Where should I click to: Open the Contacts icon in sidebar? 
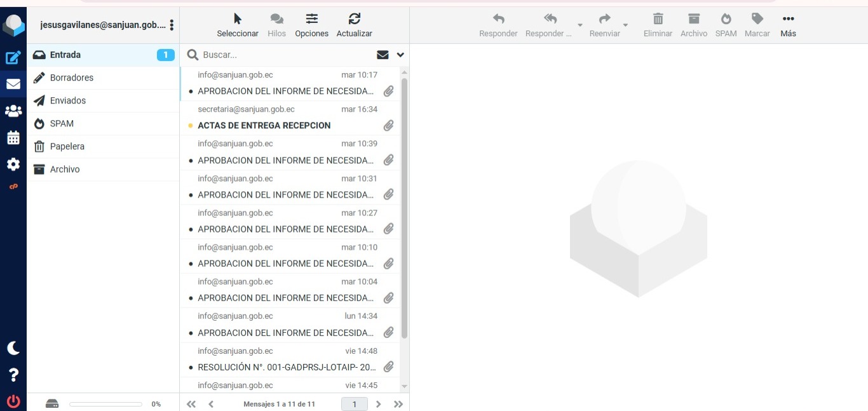coord(13,111)
